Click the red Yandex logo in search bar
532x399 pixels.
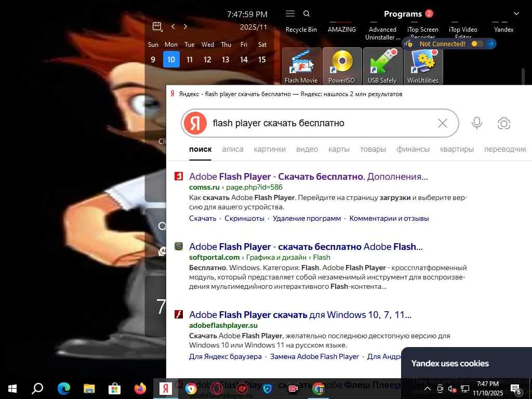click(x=195, y=123)
